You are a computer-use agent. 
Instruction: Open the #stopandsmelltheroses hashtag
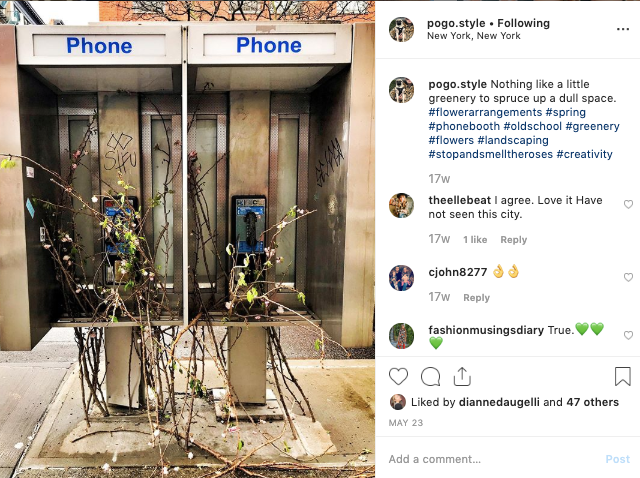pyautogui.click(x=491, y=154)
